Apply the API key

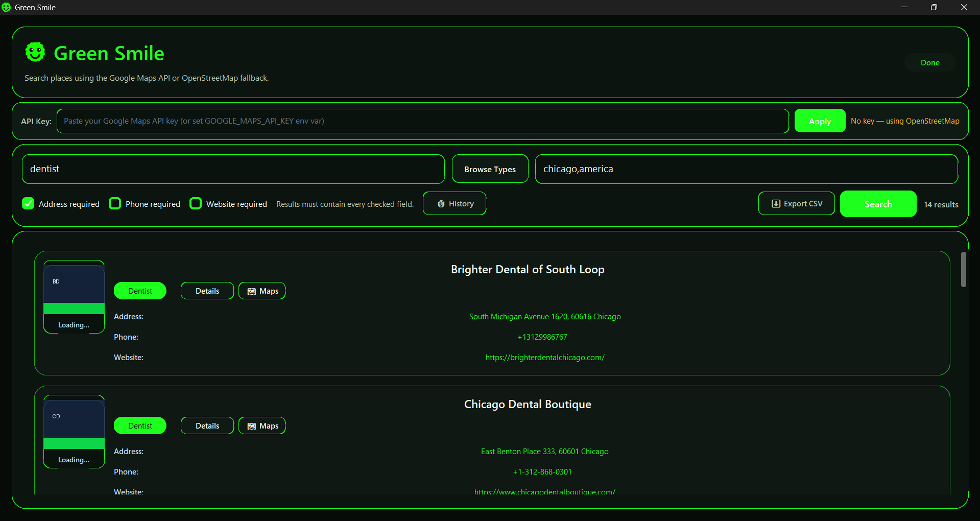pos(820,121)
